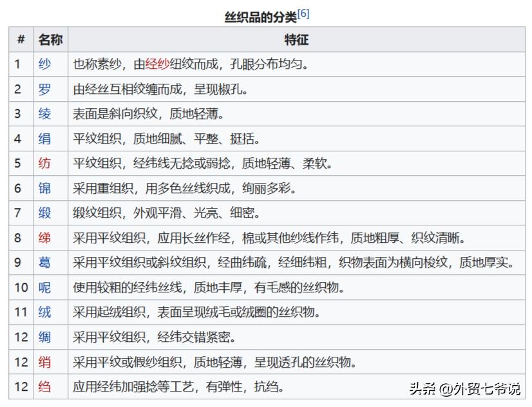Open the red 绨 link in row 8

point(44,238)
